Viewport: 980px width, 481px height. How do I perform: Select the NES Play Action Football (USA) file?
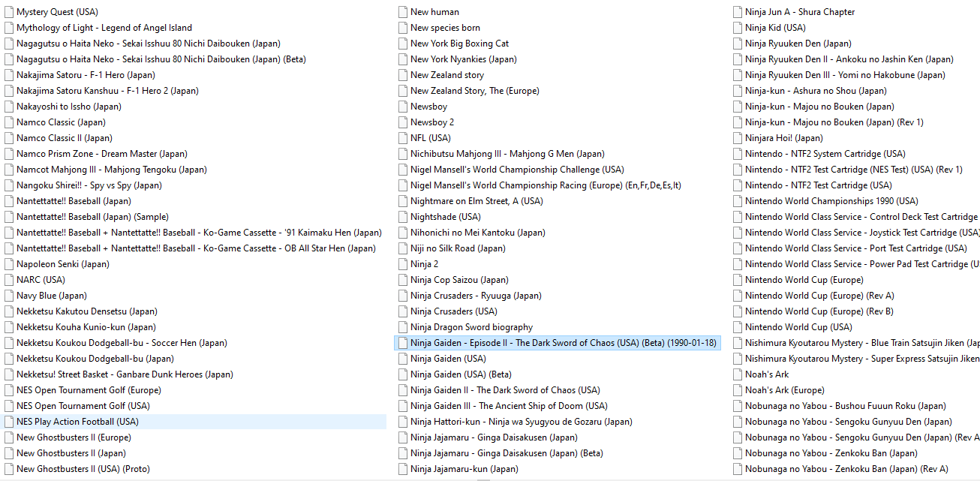tap(77, 422)
